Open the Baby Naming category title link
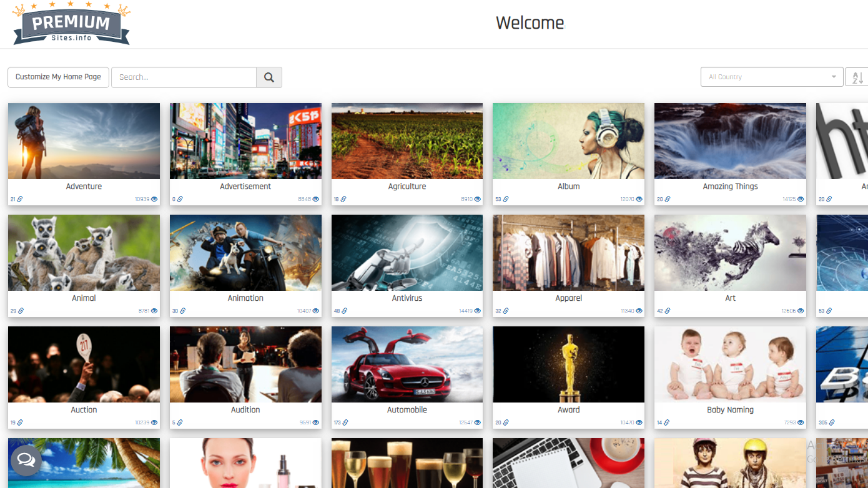 [x=731, y=410]
